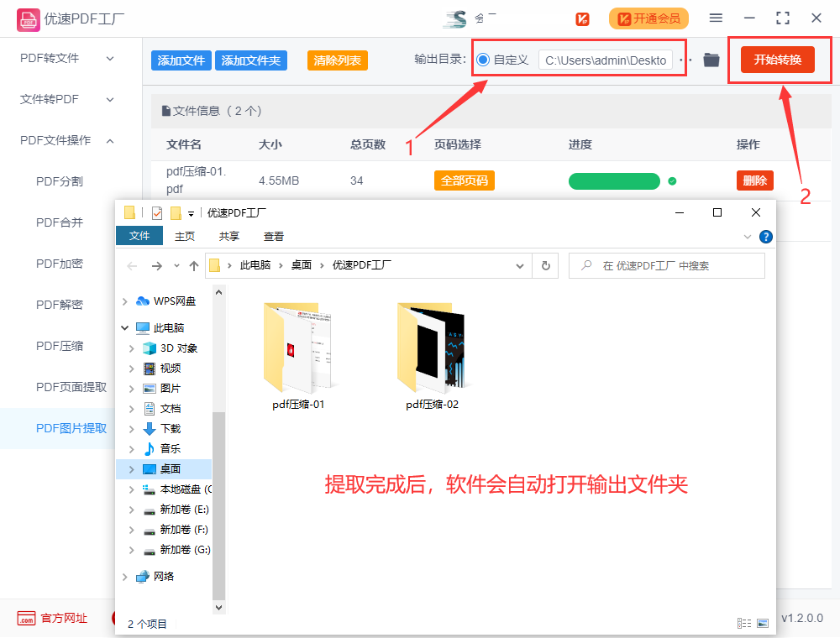Click 删除 for pdf压缩-01 row

(x=755, y=181)
